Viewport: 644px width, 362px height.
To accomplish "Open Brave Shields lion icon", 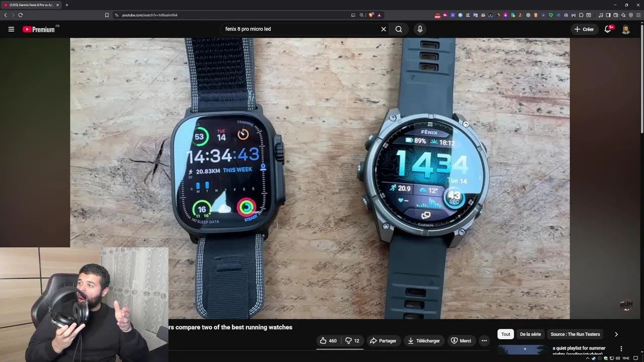I will 371,15.
